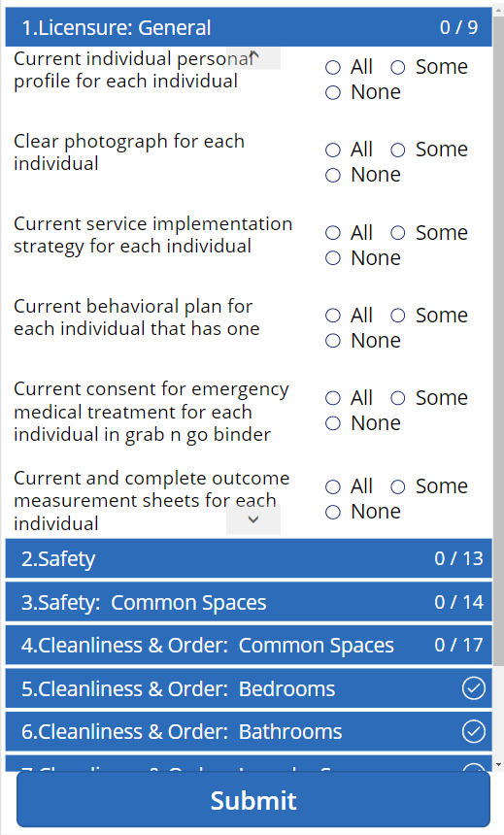
Task: Mark Some for outcome measurement sheets
Action: [x=398, y=486]
